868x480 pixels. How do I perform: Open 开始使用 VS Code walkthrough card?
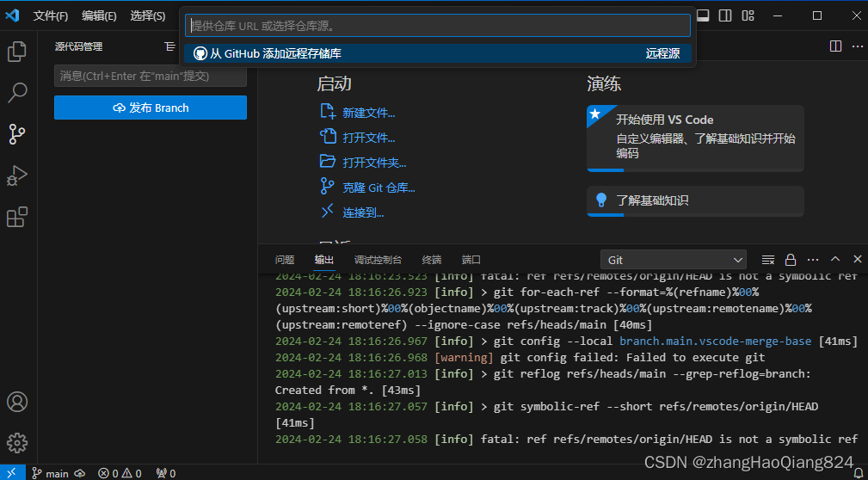[x=695, y=138]
